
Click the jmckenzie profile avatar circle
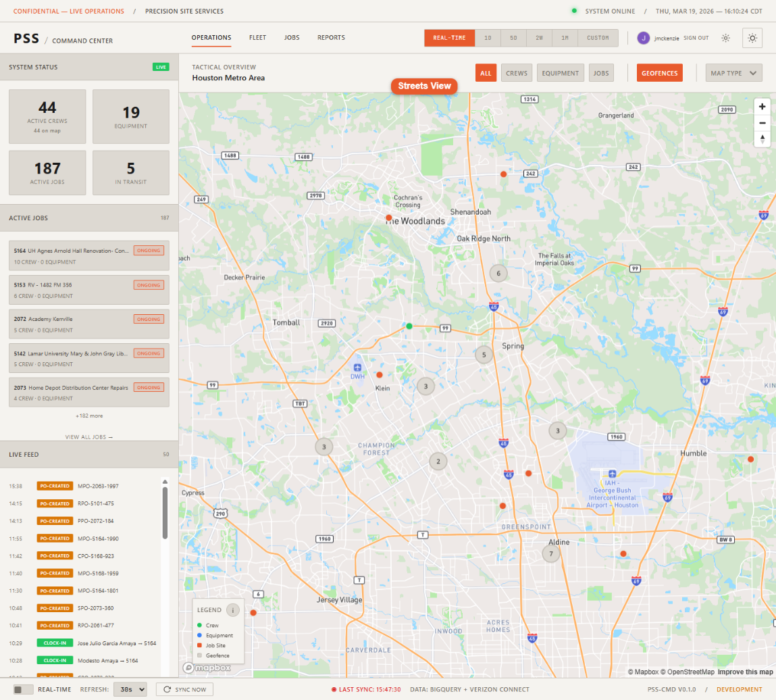click(x=644, y=38)
